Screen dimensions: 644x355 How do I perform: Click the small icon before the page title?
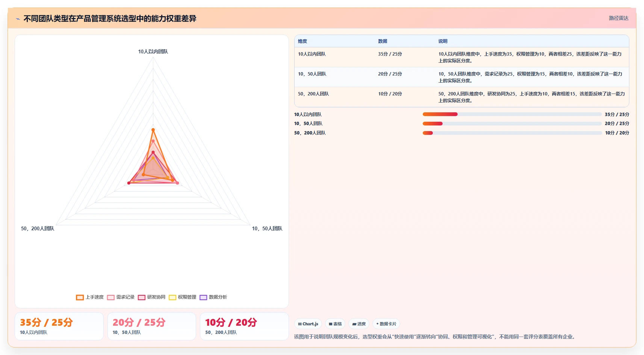(x=18, y=19)
